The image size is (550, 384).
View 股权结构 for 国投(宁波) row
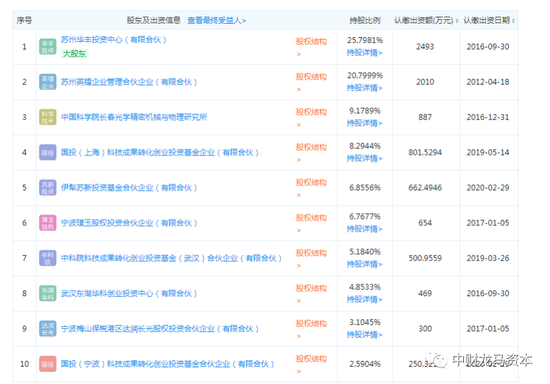tap(311, 359)
